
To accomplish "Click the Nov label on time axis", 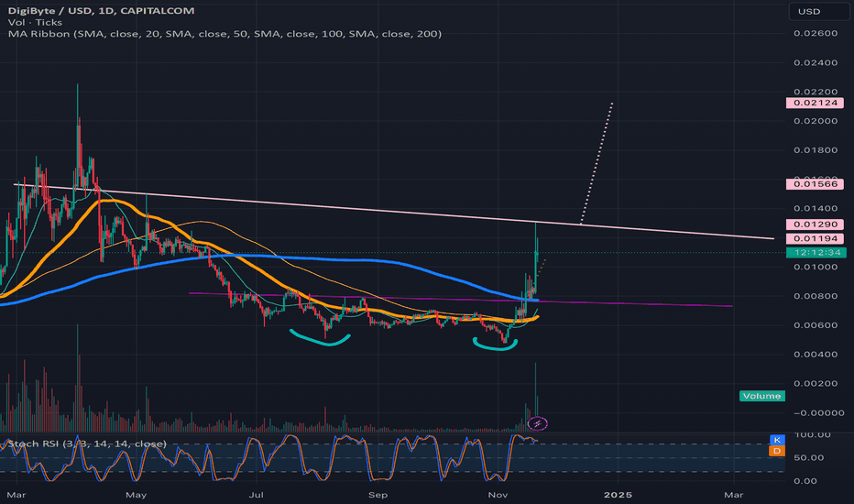I will tap(498, 495).
